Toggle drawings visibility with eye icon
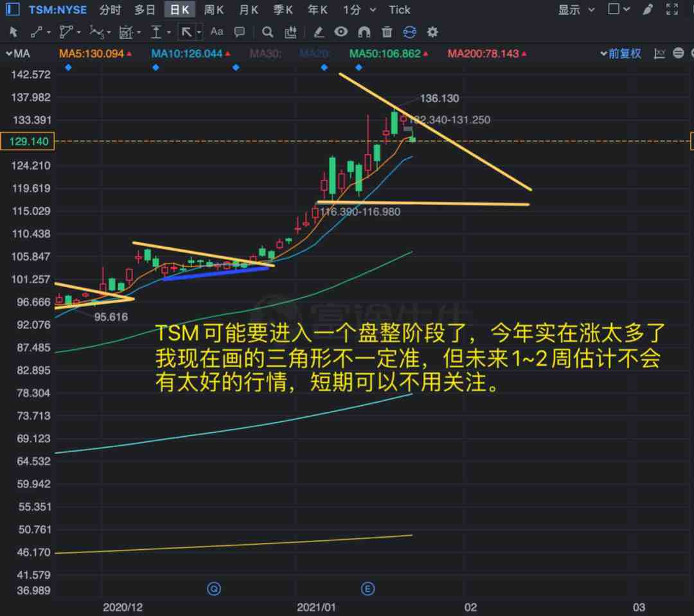The image size is (694, 616). (x=341, y=32)
